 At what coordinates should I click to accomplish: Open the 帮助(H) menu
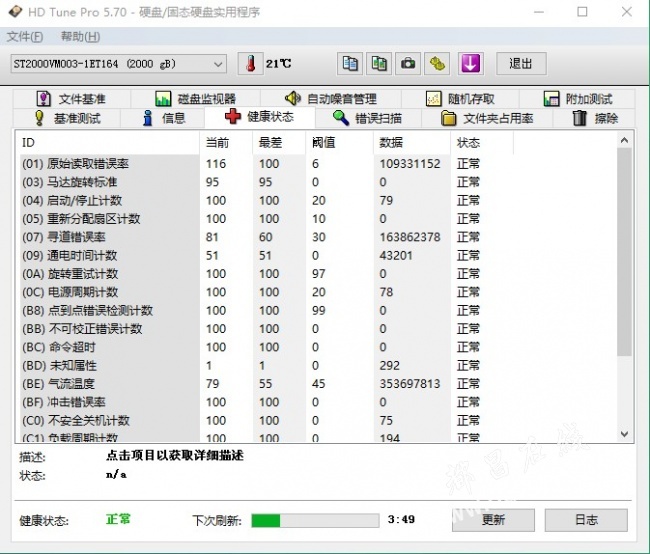pyautogui.click(x=80, y=36)
